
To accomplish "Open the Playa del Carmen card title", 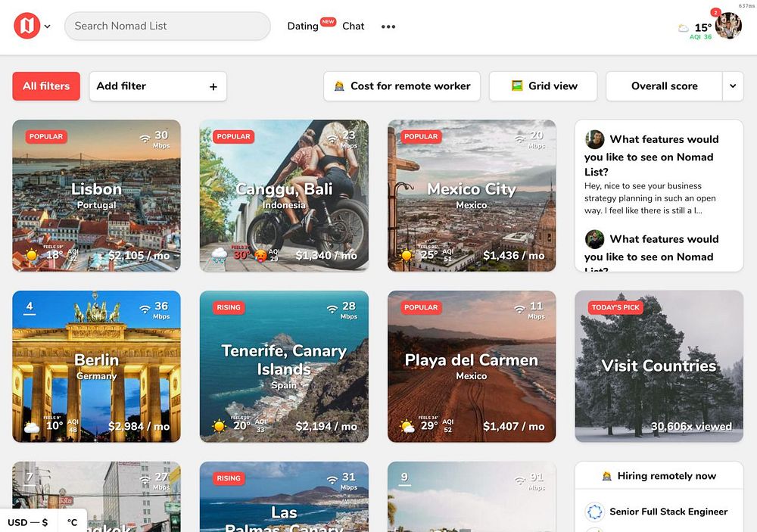I will (x=471, y=360).
